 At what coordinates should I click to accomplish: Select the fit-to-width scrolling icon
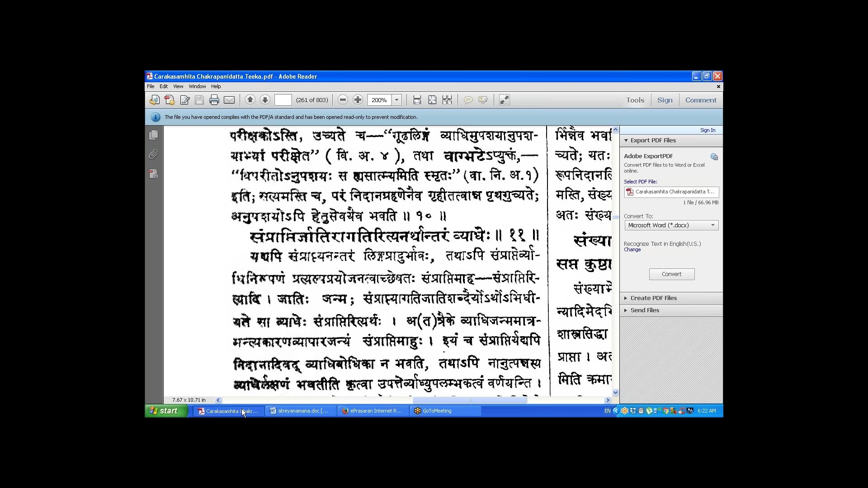[x=417, y=100]
